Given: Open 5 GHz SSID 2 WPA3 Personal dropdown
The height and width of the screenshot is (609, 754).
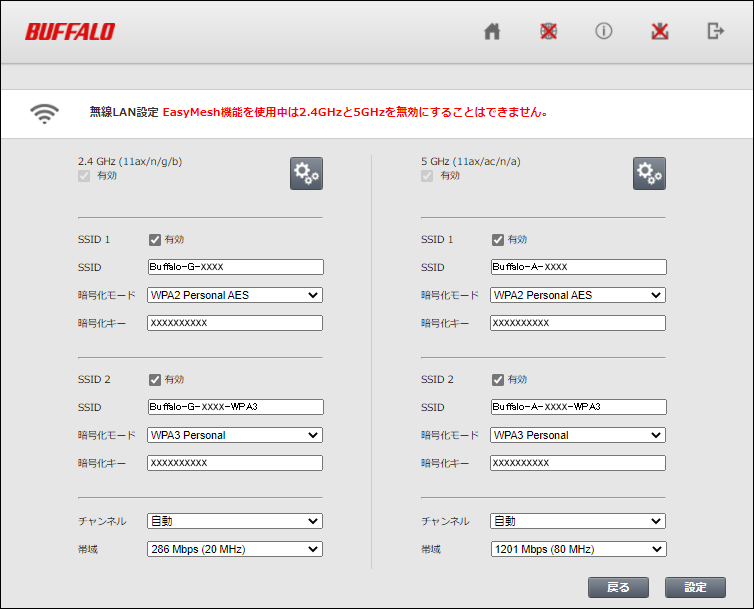Looking at the screenshot, I should click(x=578, y=435).
